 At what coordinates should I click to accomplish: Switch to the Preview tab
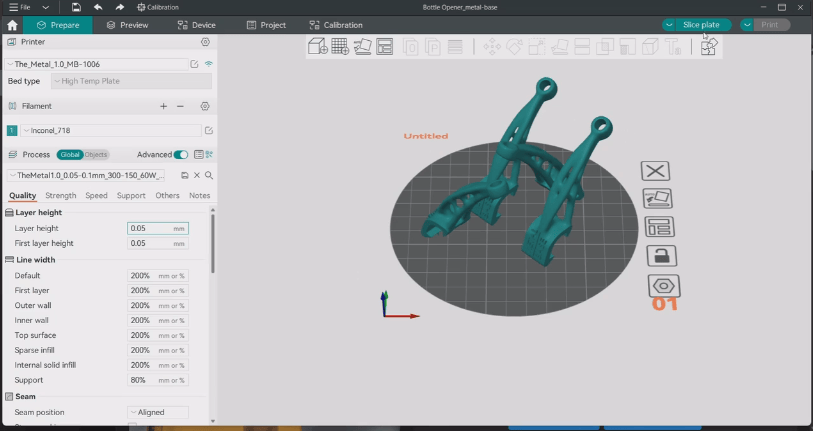tap(126, 25)
